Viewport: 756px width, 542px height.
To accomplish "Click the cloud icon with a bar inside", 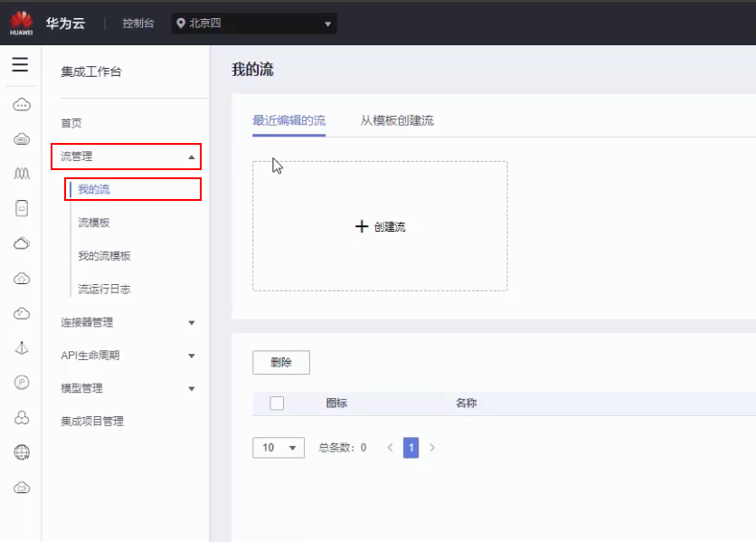I will click(x=22, y=139).
